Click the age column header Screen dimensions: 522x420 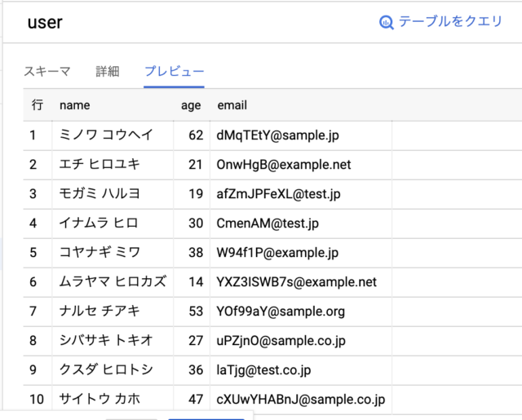point(191,105)
